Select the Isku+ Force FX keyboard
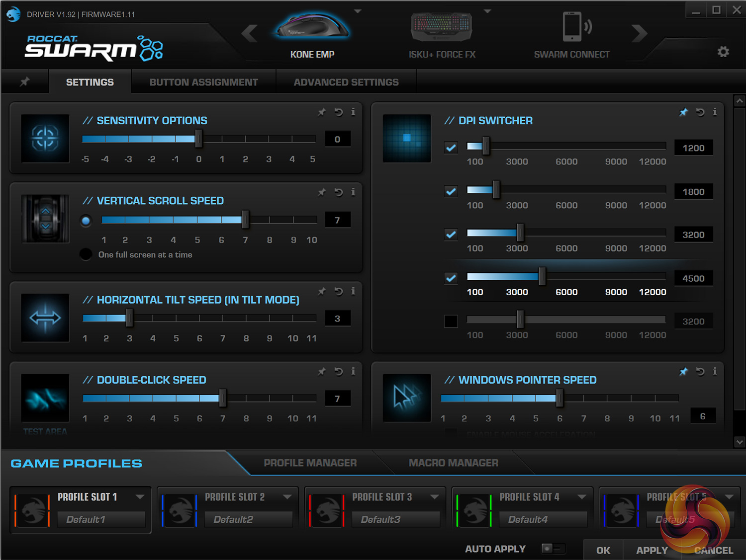 pos(442,35)
